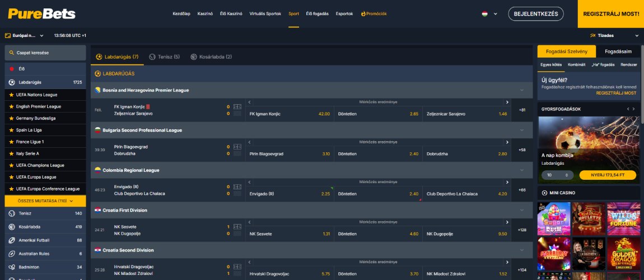This screenshot has width=644, height=280.
Task: Expand Összes mutatása (110) leagues list
Action: pyautogui.click(x=45, y=201)
